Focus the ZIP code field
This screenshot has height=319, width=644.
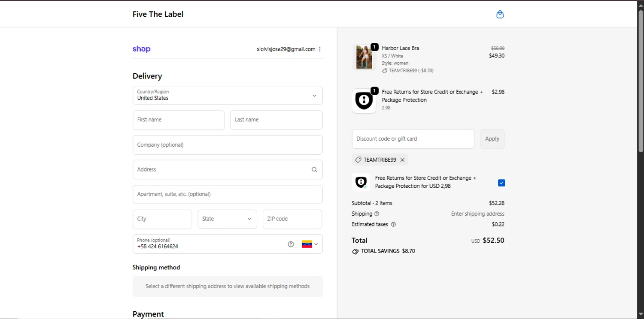tap(292, 219)
